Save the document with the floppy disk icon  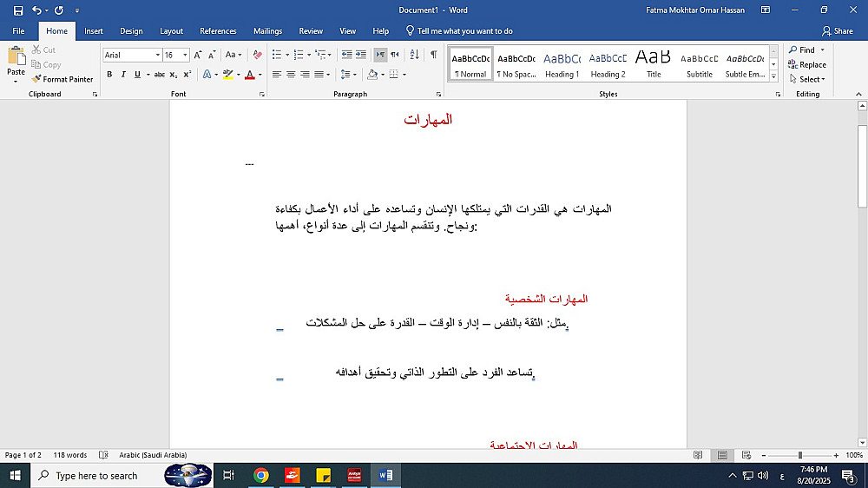point(18,10)
